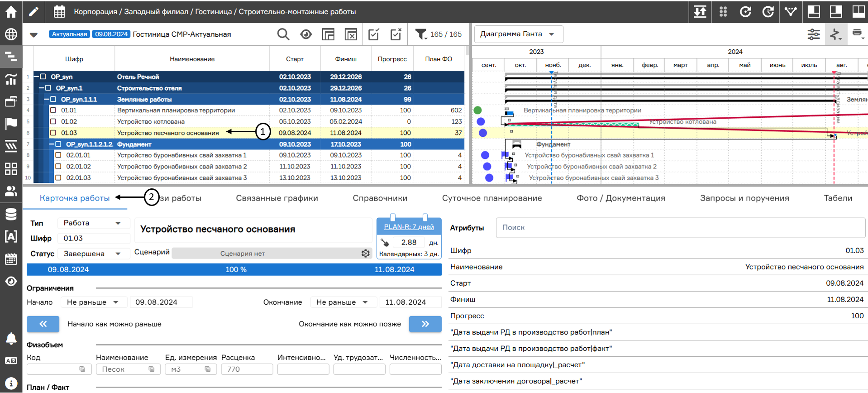Image resolution: width=868 pixels, height=393 pixels.
Task: Click the pencil edit icon in the top bar
Action: 33,11
